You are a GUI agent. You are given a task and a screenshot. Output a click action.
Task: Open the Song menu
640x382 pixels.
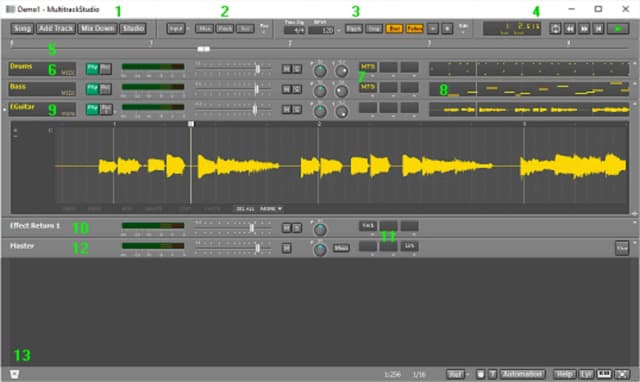point(22,28)
